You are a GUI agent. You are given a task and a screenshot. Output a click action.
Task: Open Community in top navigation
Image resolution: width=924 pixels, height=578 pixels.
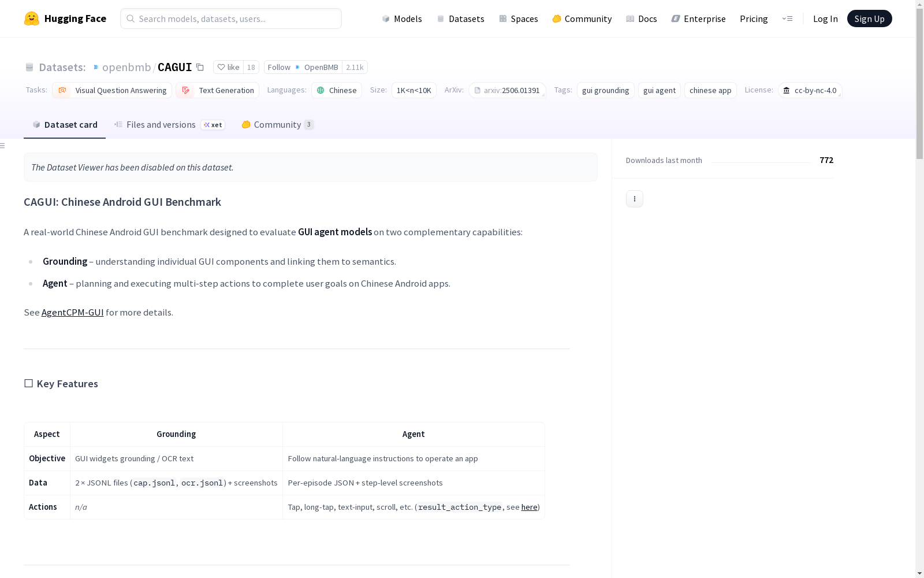582,18
